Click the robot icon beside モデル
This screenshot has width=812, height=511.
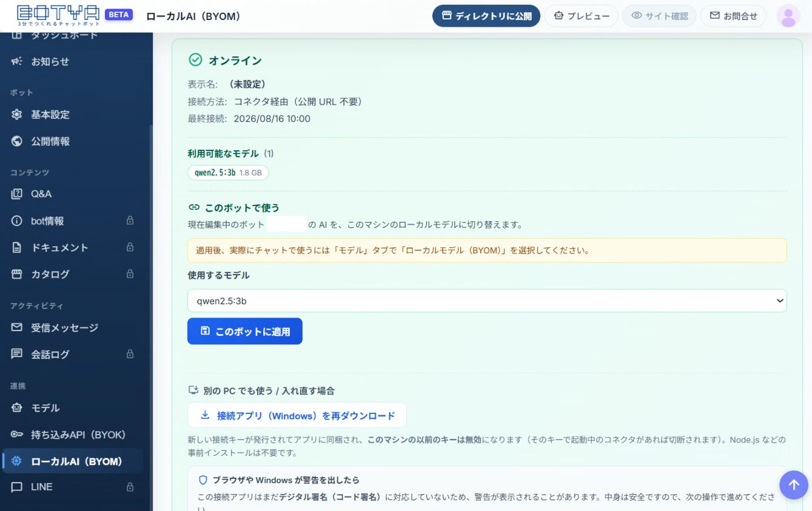17,408
